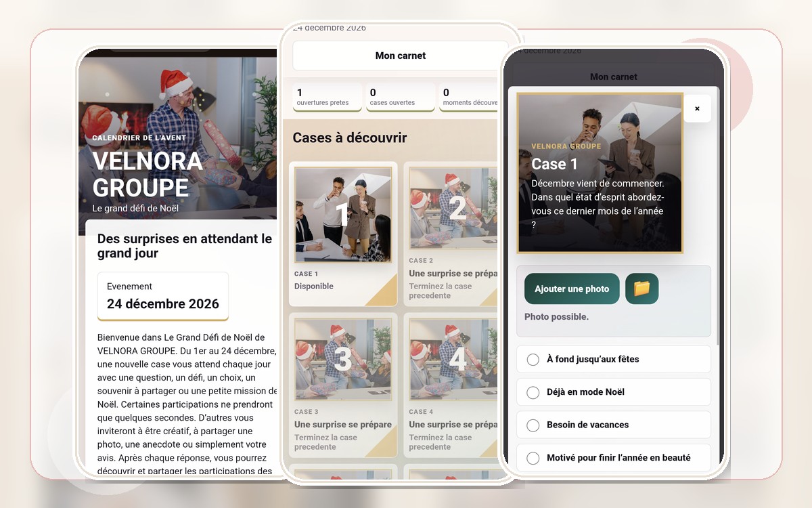Image resolution: width=812 pixels, height=508 pixels.
Task: Click the Case 1 question image in dialog
Action: pos(600,173)
